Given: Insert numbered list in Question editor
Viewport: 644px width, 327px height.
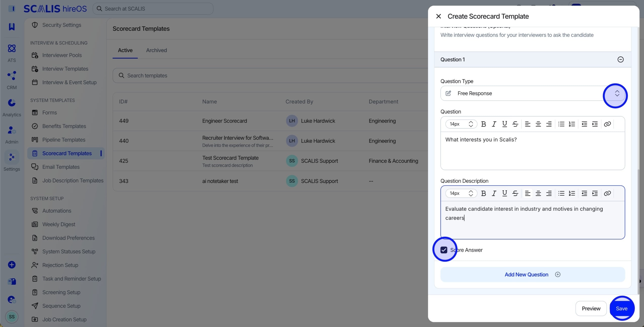Looking at the screenshot, I should tap(572, 124).
